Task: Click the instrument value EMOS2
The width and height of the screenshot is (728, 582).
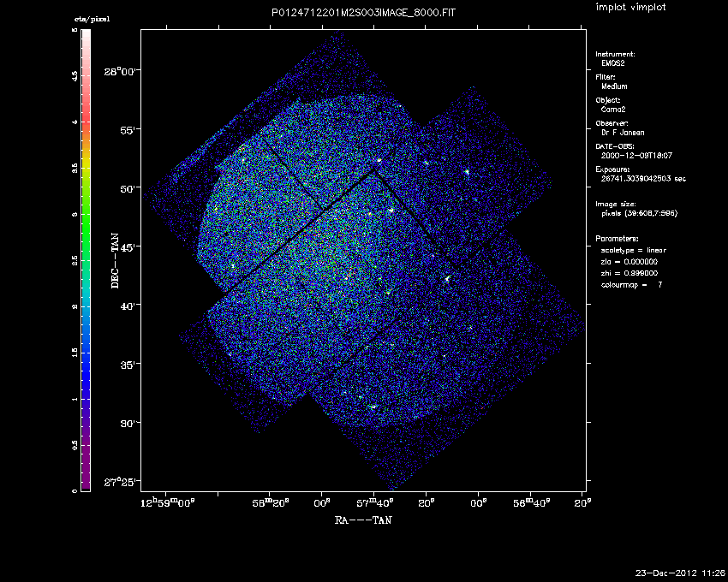Action: tap(613, 63)
